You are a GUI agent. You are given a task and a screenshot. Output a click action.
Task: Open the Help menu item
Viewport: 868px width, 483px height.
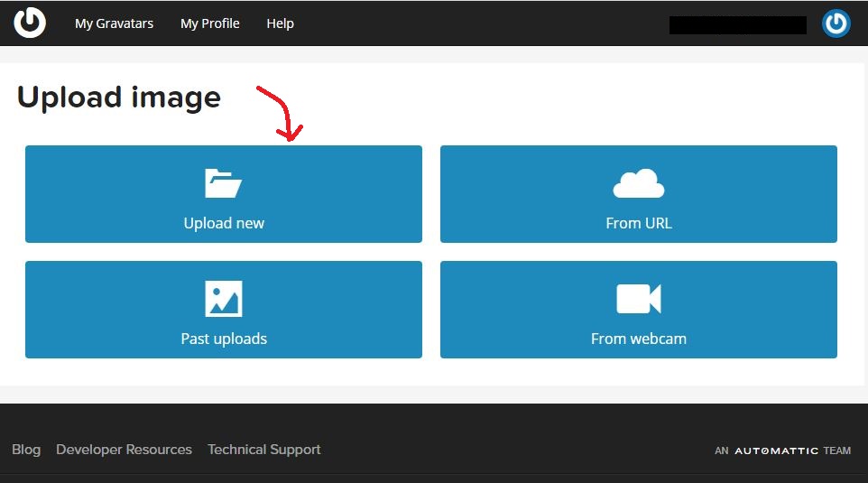click(280, 23)
